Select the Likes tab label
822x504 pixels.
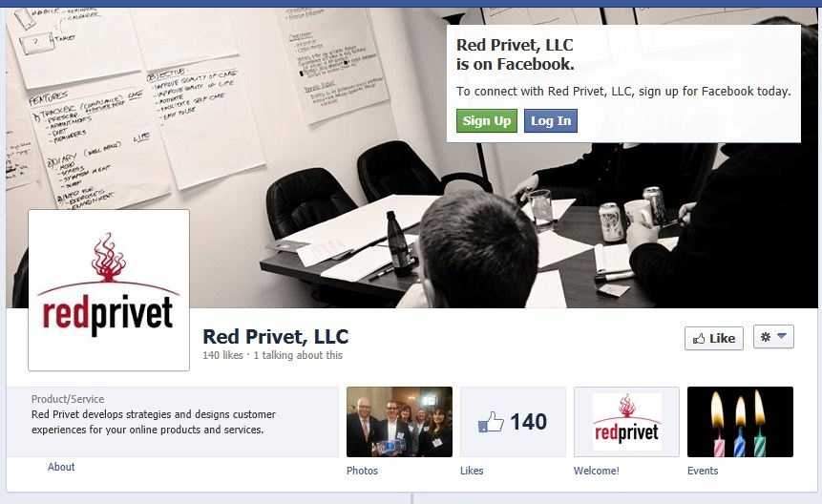point(472,471)
